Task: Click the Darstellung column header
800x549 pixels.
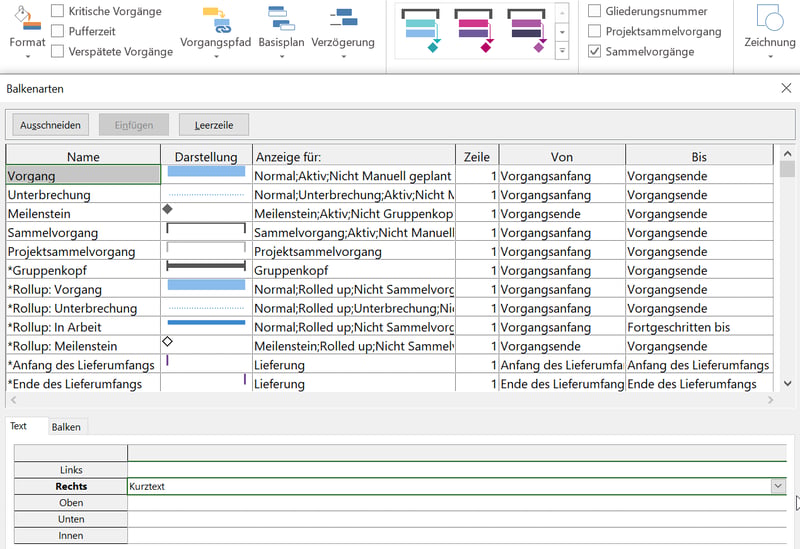Action: 206,156
